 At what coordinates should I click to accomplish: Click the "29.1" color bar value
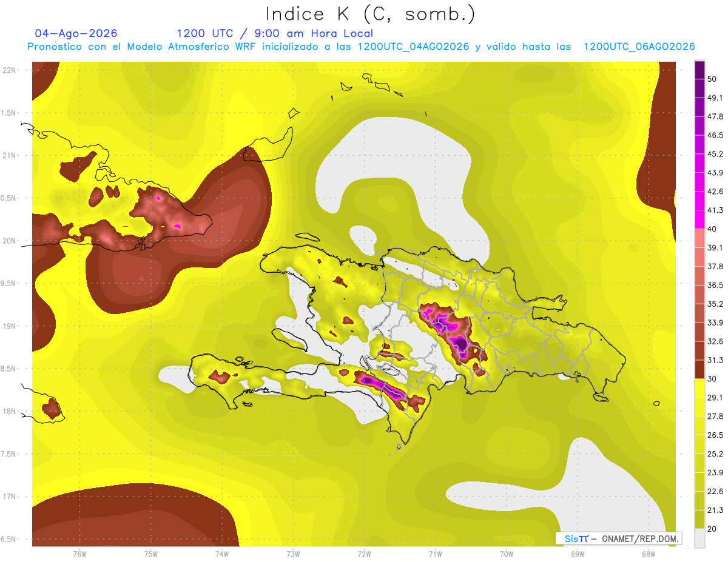715,398
